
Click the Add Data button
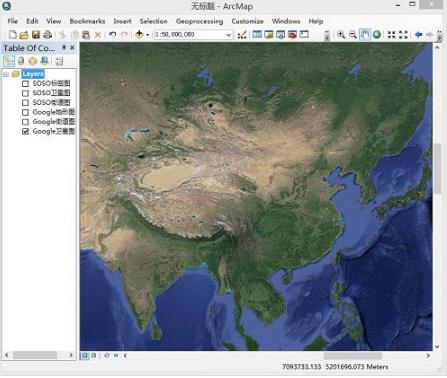coord(139,34)
